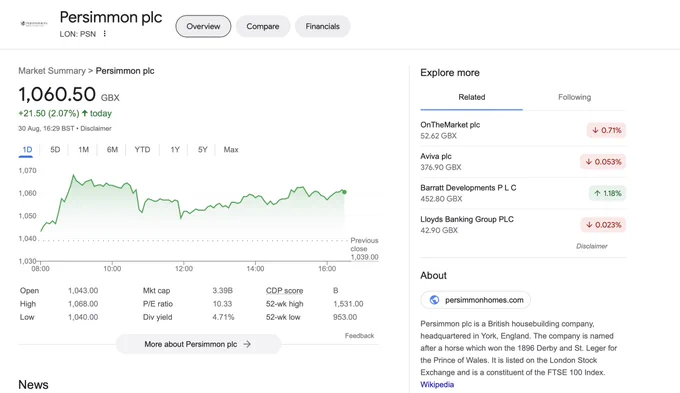This screenshot has height=393, width=680.
Task: Click More about Persimmon plc button
Action: pyautogui.click(x=198, y=344)
